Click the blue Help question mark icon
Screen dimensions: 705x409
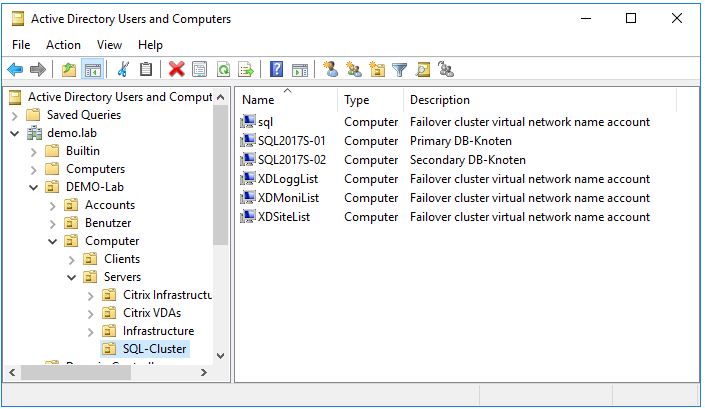[275, 69]
